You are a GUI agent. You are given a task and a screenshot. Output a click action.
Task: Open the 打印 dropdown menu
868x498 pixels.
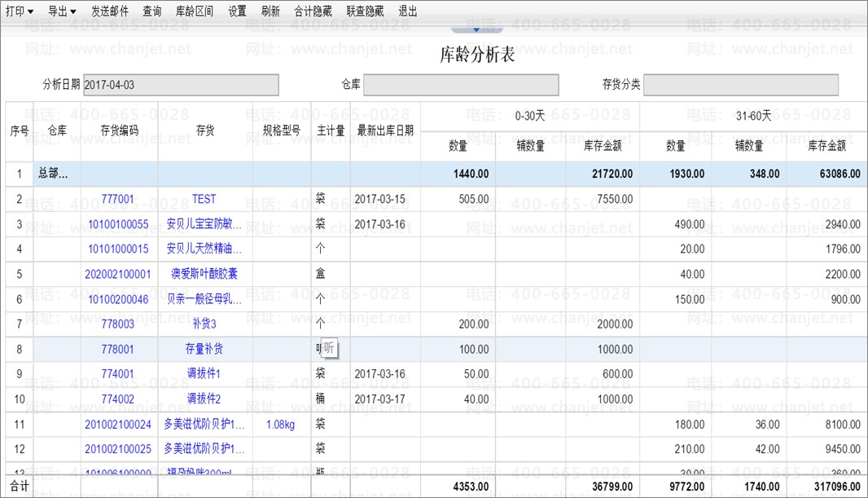20,11
